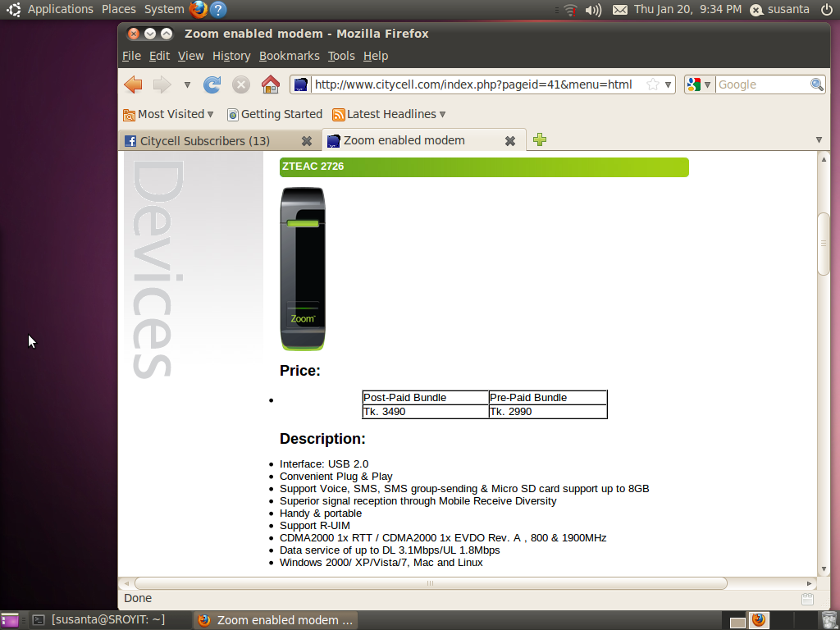The width and height of the screenshot is (840, 630).
Task: Click the Ubuntu logo in the top panel
Action: pyautogui.click(x=13, y=9)
